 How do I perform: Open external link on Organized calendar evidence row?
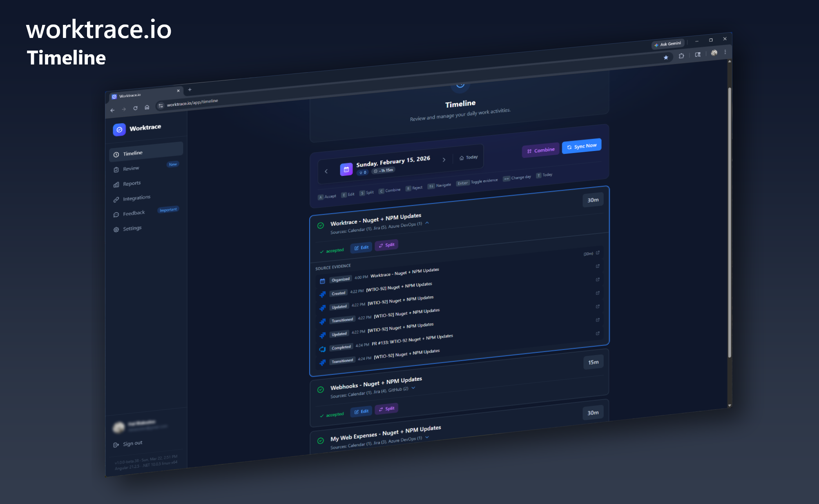point(598,253)
